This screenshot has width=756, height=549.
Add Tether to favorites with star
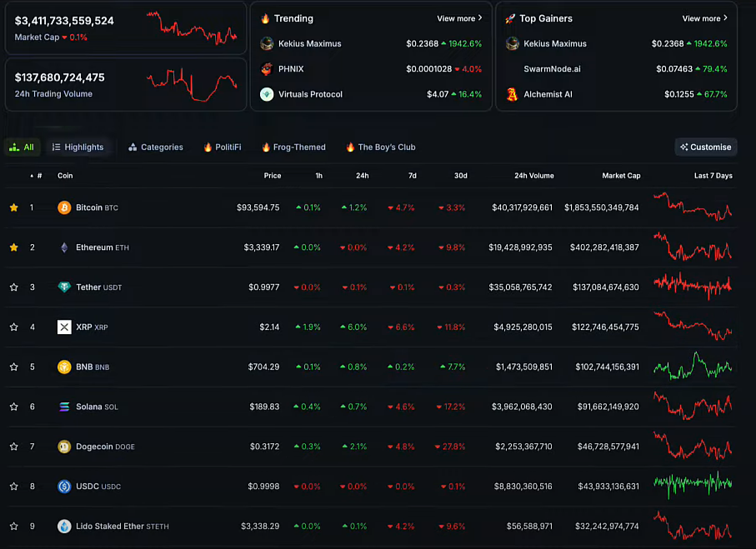(x=13, y=287)
